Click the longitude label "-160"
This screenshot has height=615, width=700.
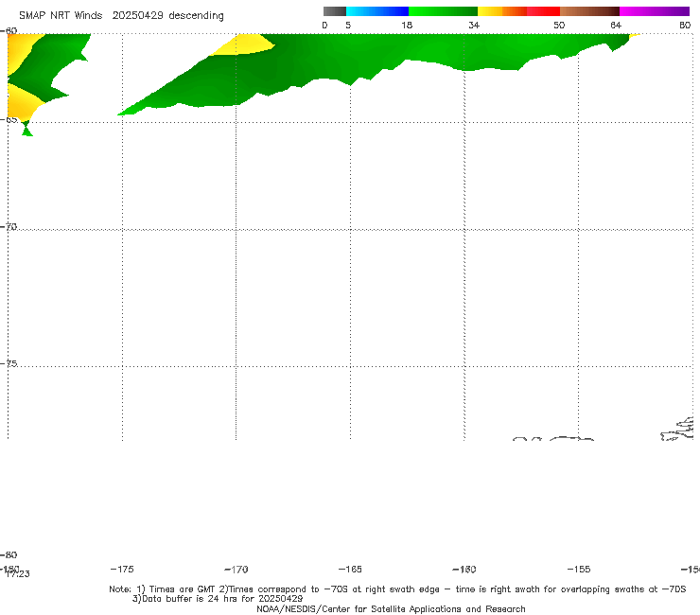point(464,569)
